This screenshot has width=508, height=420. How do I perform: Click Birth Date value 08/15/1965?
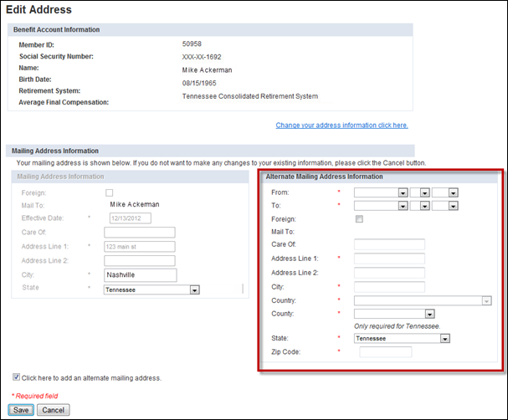tap(199, 83)
